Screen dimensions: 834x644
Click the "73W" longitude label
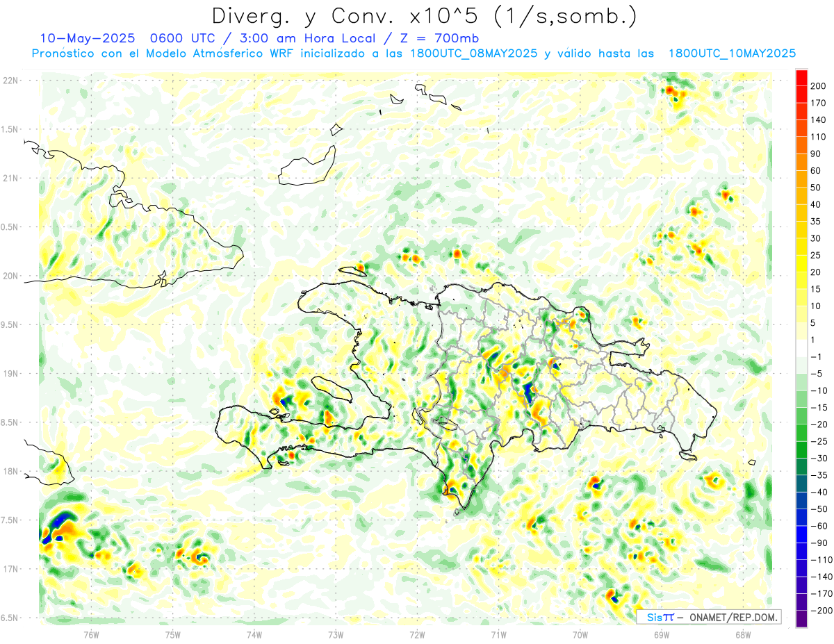[x=336, y=634]
